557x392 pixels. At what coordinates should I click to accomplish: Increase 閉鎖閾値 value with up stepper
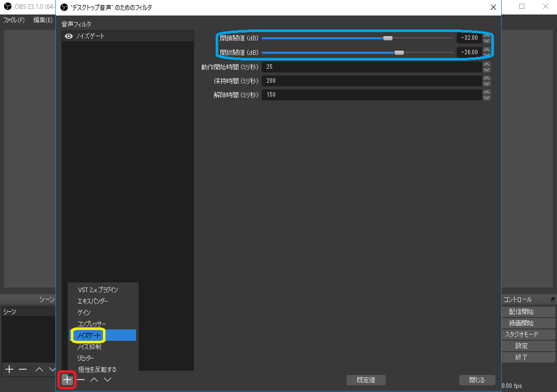[x=486, y=35]
